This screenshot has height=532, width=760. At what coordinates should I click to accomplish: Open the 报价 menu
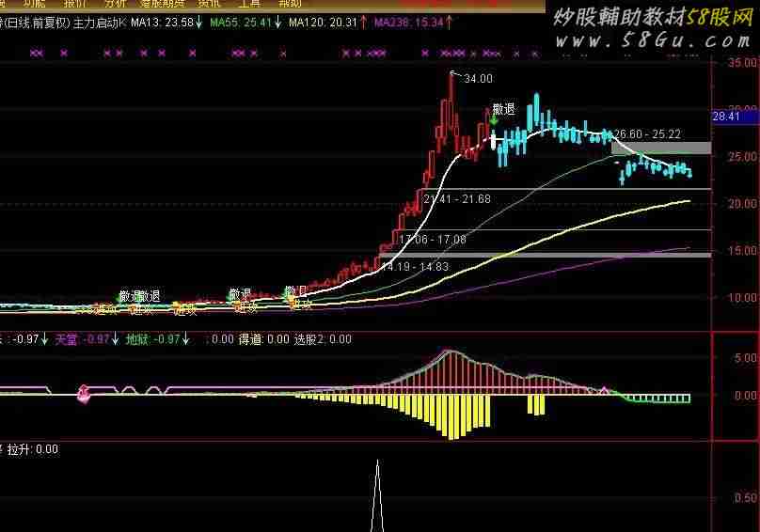tap(76, 4)
